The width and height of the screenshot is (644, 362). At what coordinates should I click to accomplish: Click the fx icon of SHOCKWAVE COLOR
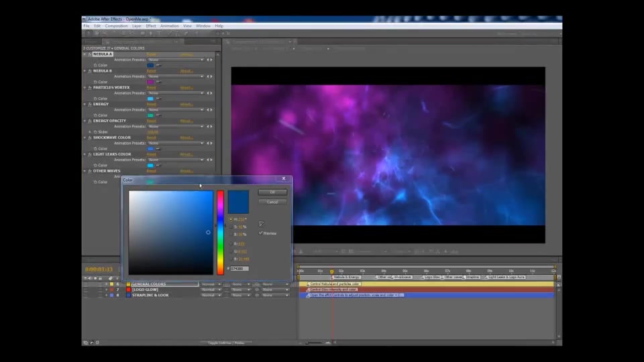(89, 137)
